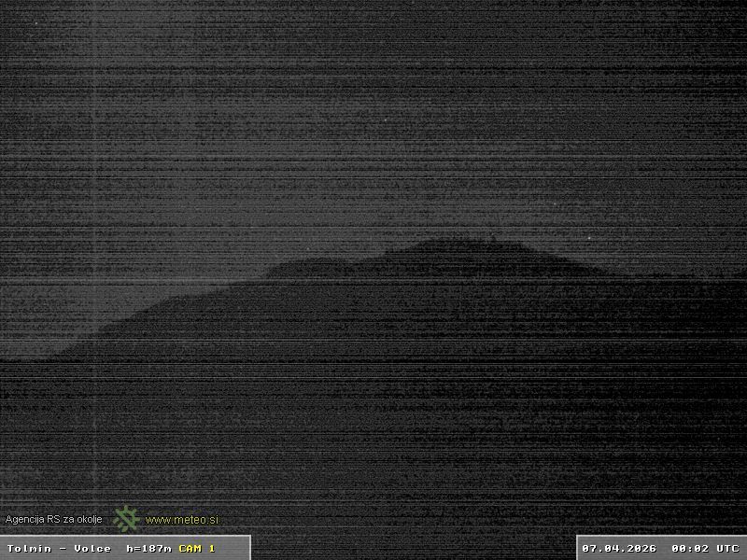The height and width of the screenshot is (560, 747).
Task: Click the green ARSO logo icon
Action: coord(126,518)
